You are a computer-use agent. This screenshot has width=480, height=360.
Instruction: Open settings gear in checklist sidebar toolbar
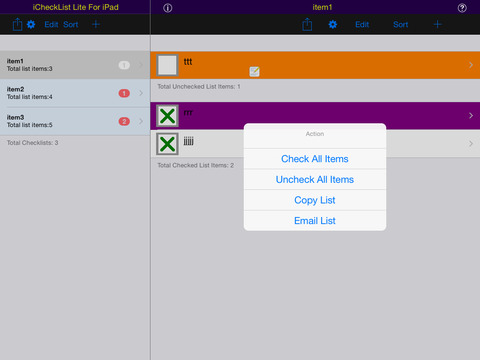coord(31,24)
